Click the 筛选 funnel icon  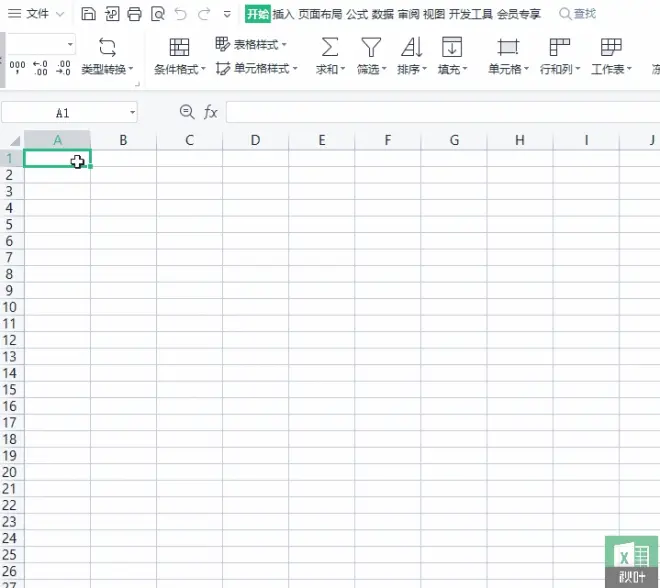(371, 47)
